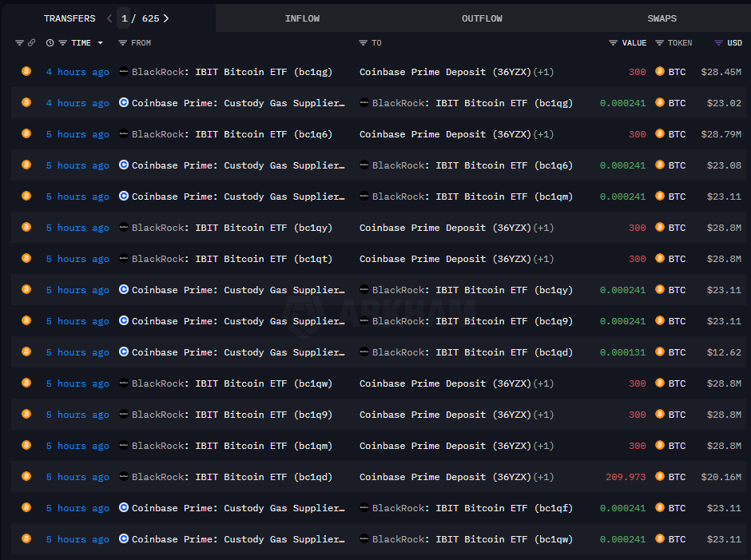Open '4 hours ago' on $28.45M row
Image resolution: width=751 pixels, height=560 pixels.
77,72
